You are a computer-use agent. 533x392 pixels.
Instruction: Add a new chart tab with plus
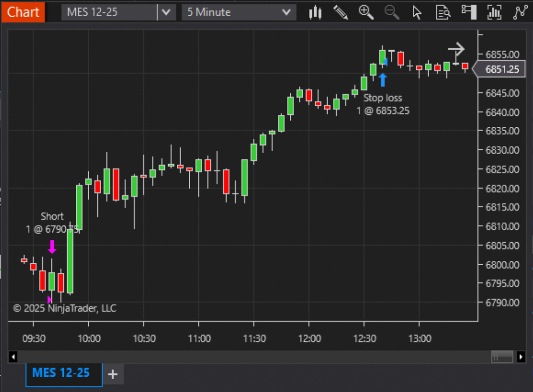[x=113, y=374]
